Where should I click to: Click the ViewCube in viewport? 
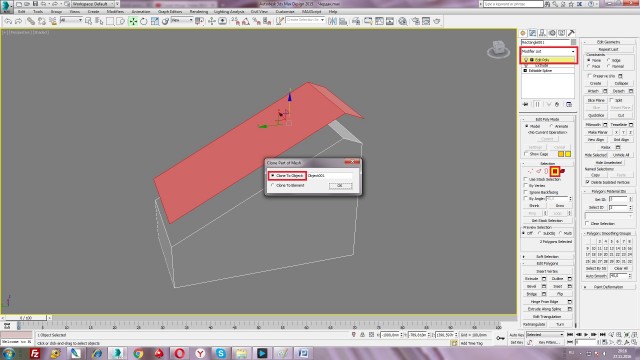pyautogui.click(x=498, y=49)
